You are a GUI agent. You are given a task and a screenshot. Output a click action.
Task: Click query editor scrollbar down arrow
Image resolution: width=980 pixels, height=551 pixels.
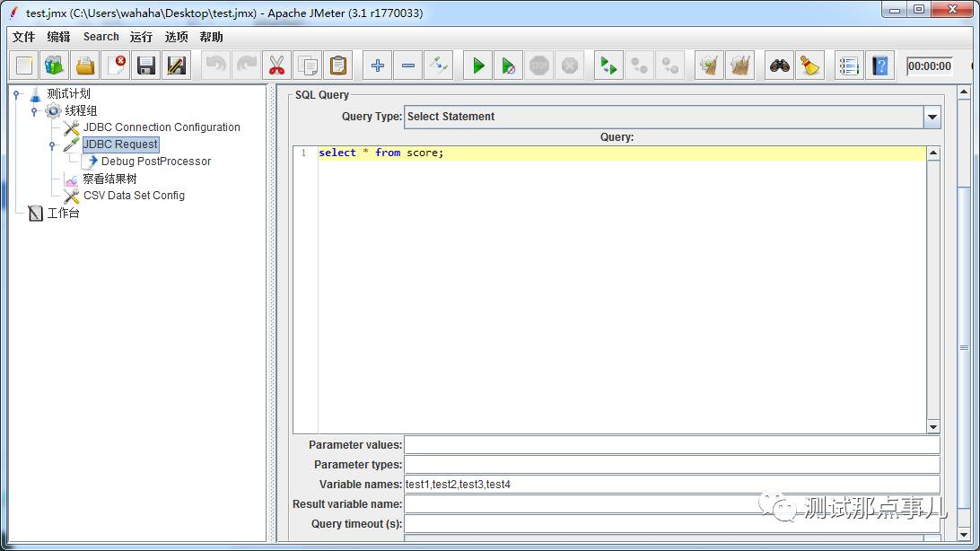point(933,426)
